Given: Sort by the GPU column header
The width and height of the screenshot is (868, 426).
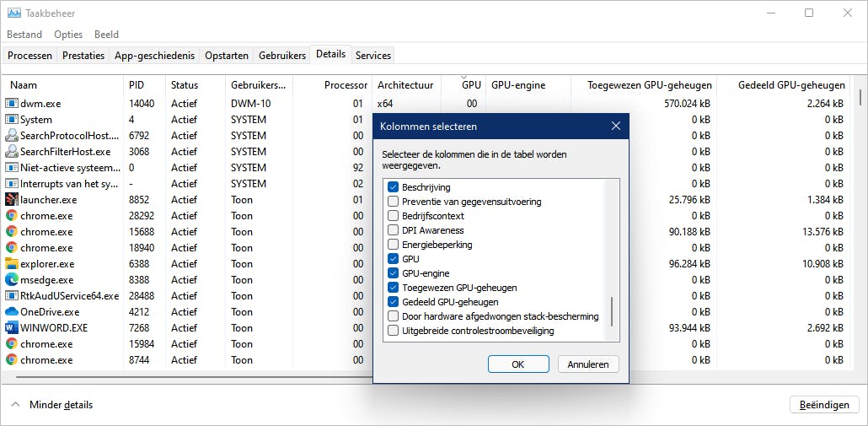Looking at the screenshot, I should (x=471, y=85).
